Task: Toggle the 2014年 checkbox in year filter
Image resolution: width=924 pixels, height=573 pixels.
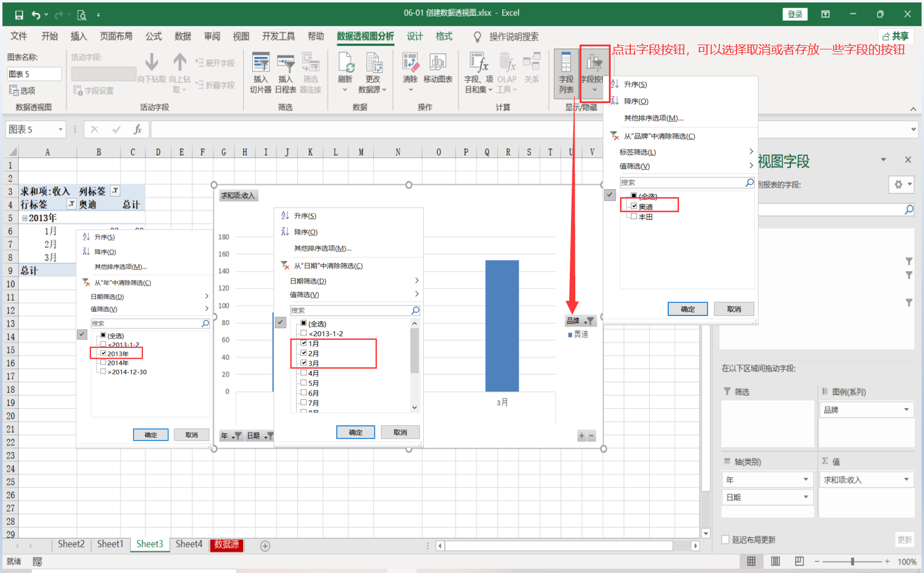Action: pyautogui.click(x=103, y=362)
